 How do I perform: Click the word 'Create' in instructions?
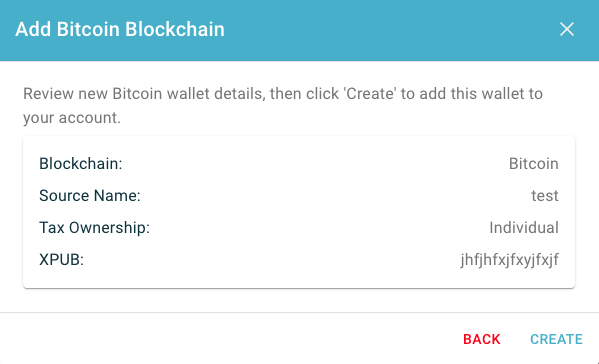point(369,94)
